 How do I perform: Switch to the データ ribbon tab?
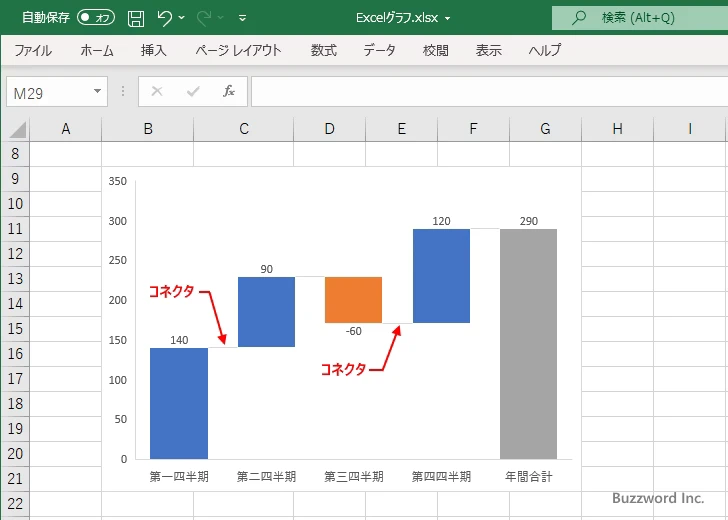[379, 50]
